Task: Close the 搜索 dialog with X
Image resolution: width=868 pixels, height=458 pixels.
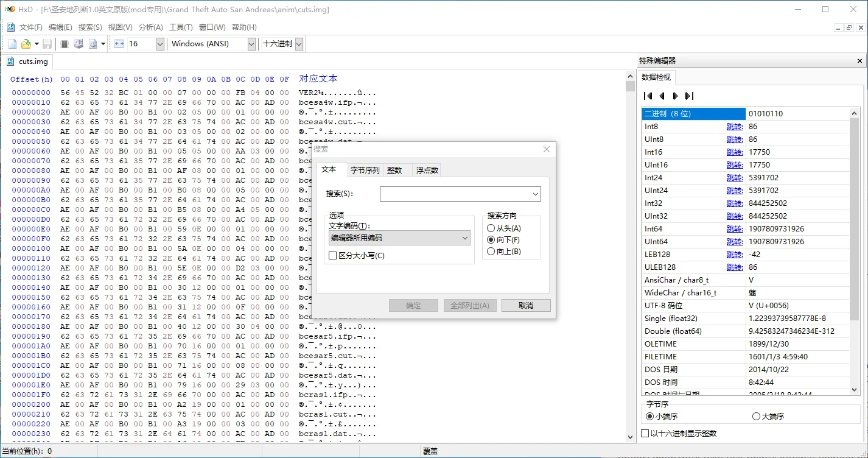Action: [x=547, y=149]
